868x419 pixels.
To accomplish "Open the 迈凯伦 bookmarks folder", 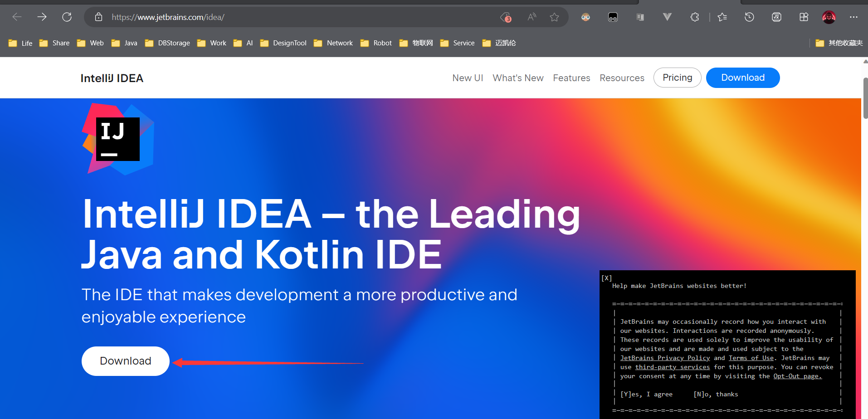I will (x=499, y=43).
